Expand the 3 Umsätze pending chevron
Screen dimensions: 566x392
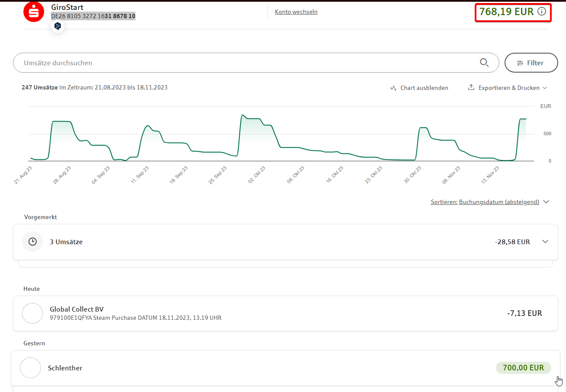545,242
